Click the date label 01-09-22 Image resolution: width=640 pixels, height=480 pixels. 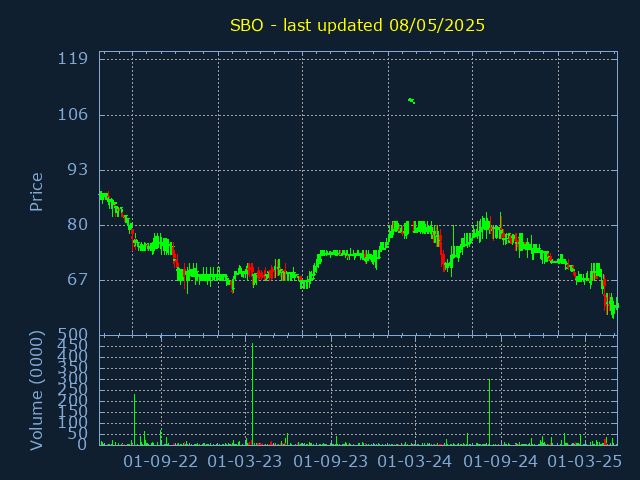coord(161,462)
